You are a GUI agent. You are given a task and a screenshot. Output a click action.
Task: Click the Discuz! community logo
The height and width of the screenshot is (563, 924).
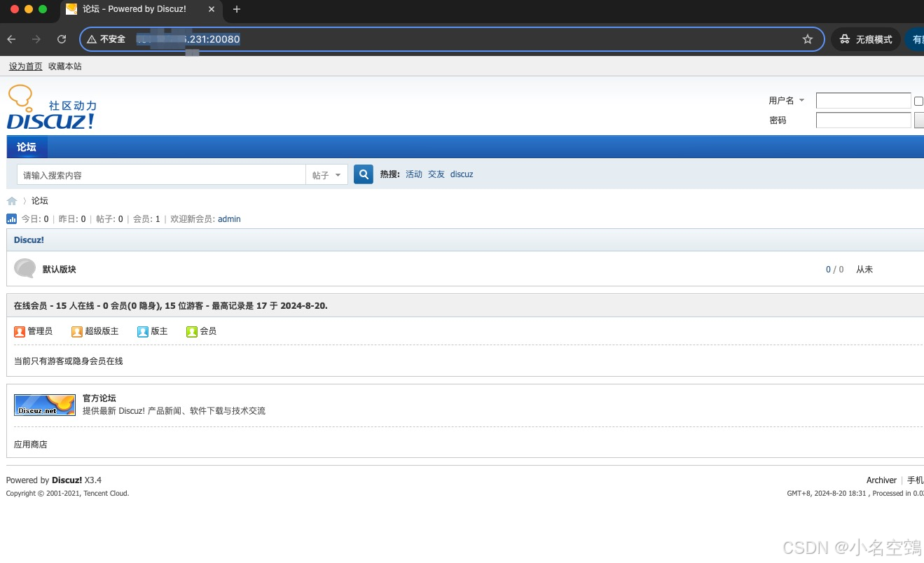(52, 107)
